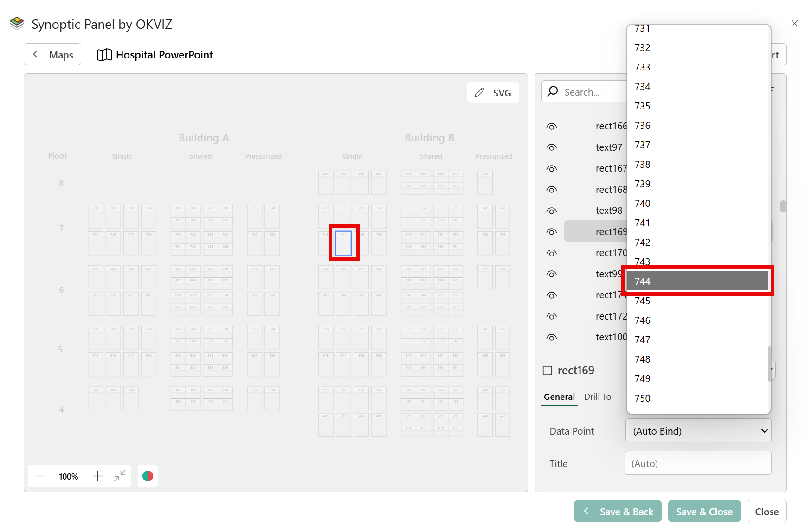
Task: Click the Hospital PowerPoint map icon
Action: (104, 55)
